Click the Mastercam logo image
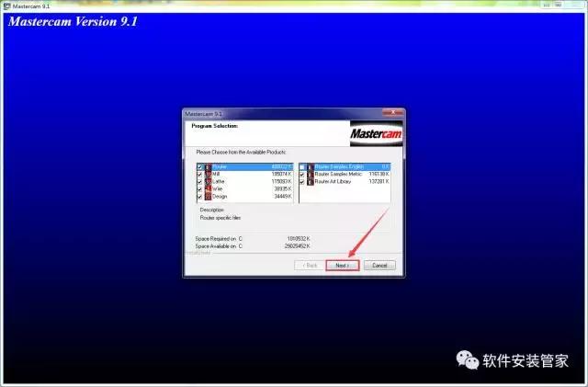This screenshot has width=588, height=387. pyautogui.click(x=376, y=133)
